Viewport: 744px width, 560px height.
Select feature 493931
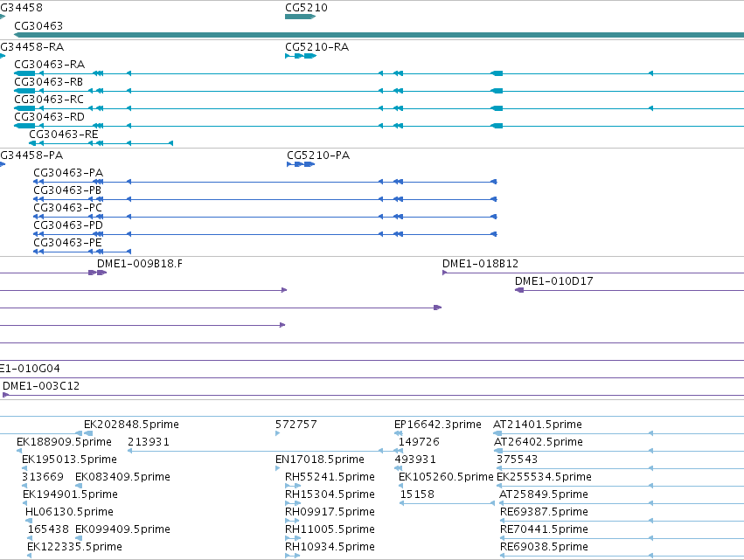(x=415, y=460)
